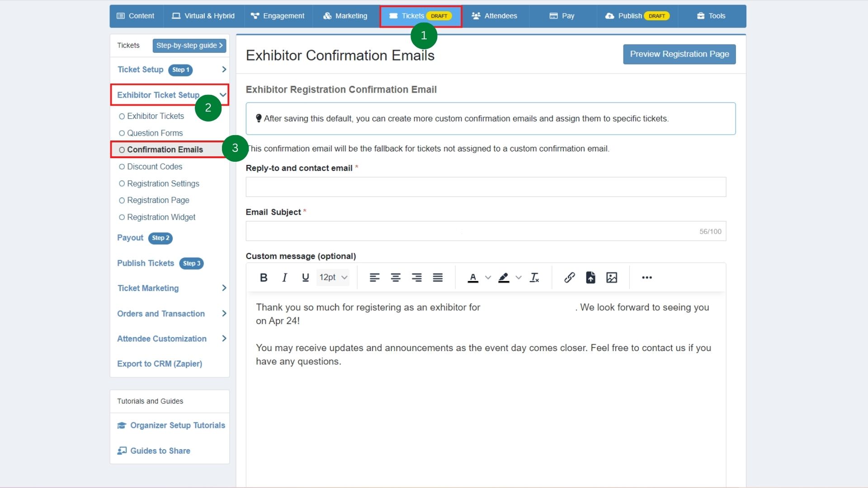This screenshot has width=868, height=488.
Task: Open the font size dropdown
Action: (x=333, y=277)
